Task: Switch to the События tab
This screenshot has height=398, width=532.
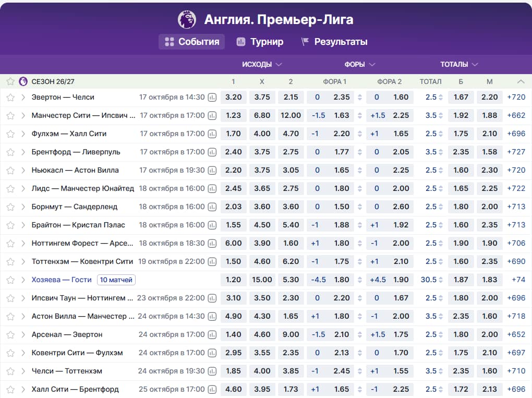Action: tap(192, 42)
